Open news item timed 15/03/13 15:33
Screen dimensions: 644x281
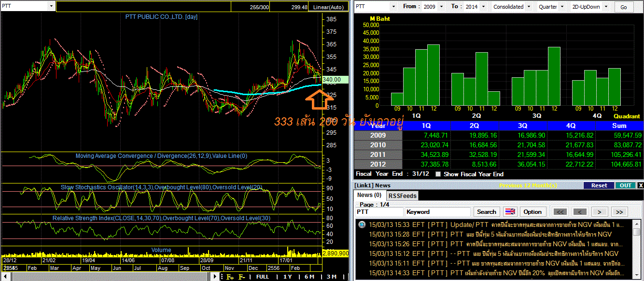(496, 225)
